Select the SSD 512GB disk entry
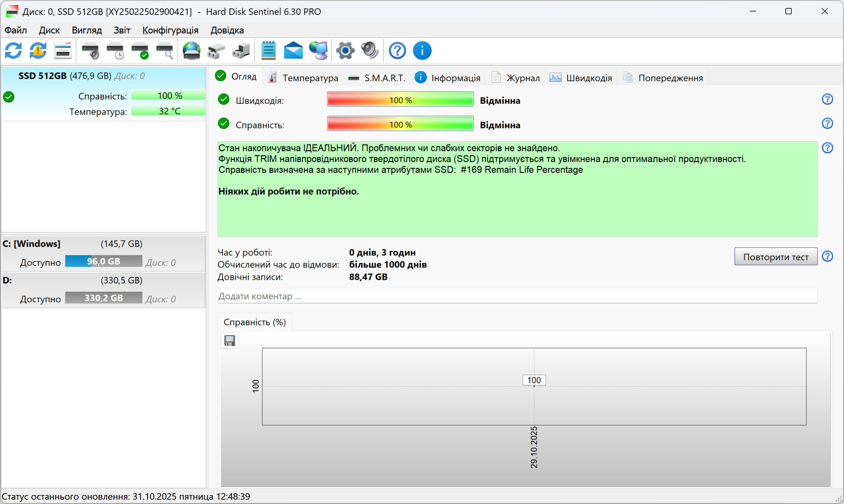The height and width of the screenshot is (504, 844). pos(103,94)
